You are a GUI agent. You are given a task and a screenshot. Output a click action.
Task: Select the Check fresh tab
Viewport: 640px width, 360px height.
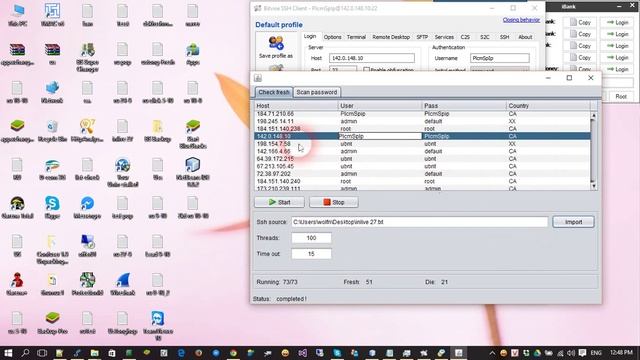[x=274, y=92]
